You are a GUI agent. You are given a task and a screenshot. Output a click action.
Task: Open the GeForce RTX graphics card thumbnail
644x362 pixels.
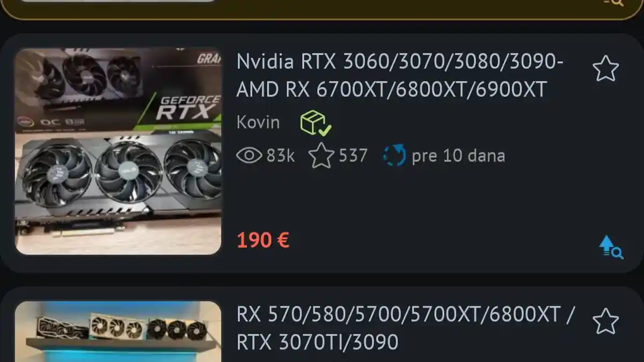[x=118, y=151]
